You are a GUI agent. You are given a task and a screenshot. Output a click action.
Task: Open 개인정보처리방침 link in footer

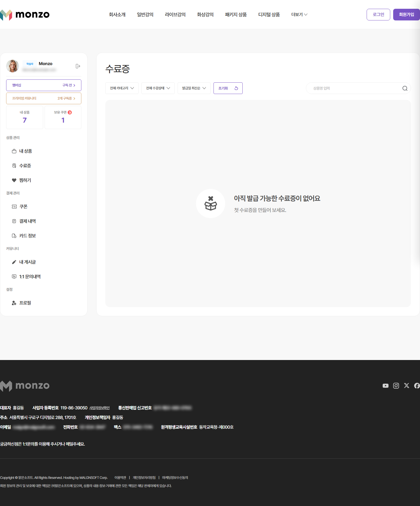click(144, 478)
